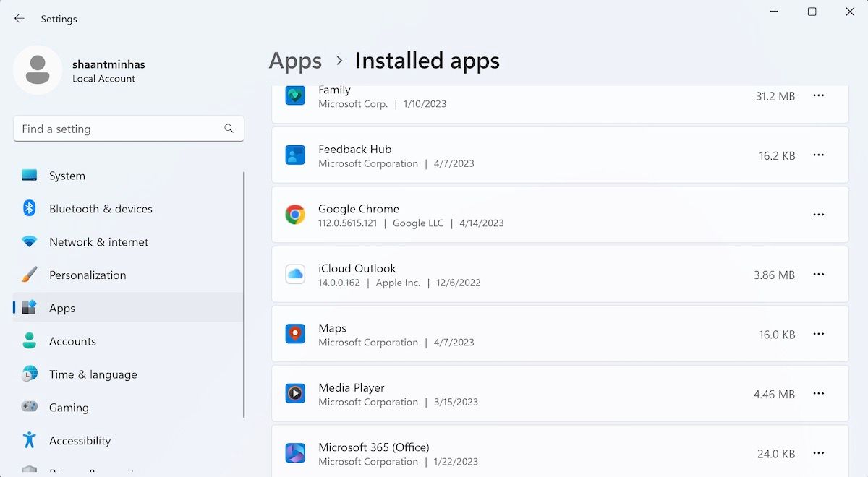This screenshot has width=868, height=477.
Task: Click the back arrow in Settings
Action: click(20, 19)
